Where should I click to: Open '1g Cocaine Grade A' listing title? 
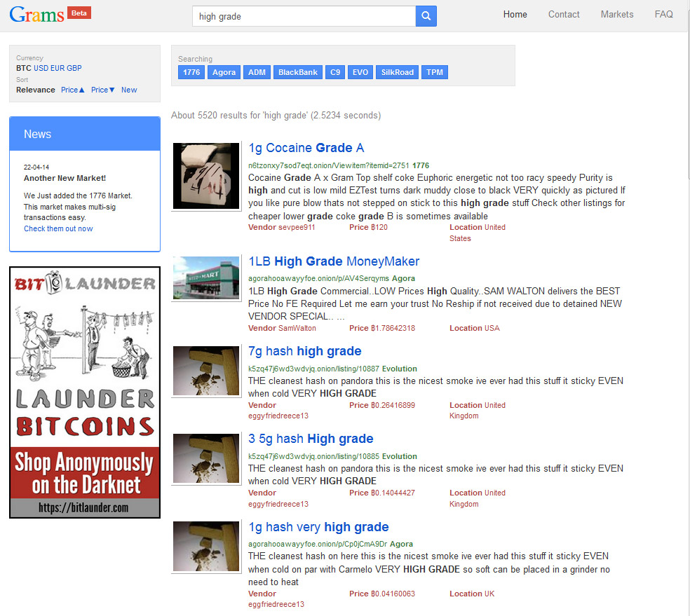pos(306,148)
